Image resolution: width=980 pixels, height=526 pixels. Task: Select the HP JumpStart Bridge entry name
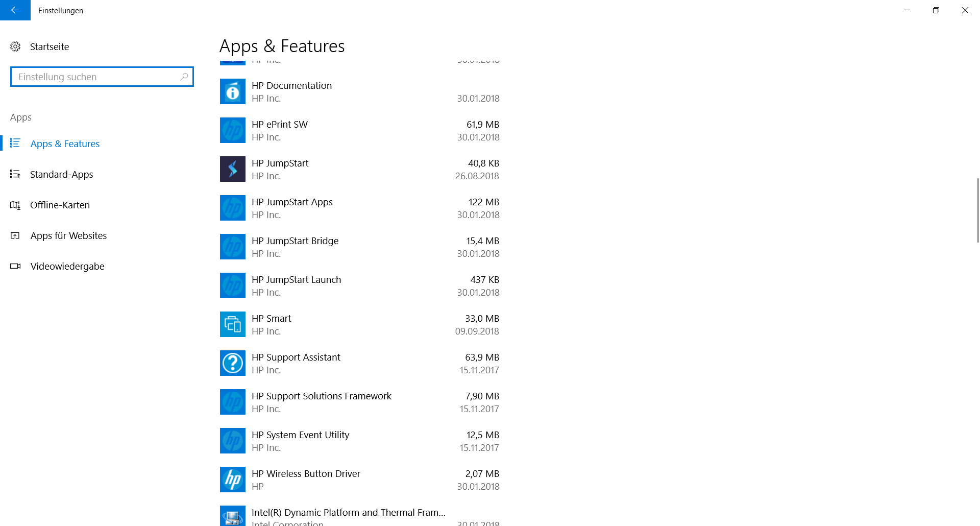pos(295,241)
